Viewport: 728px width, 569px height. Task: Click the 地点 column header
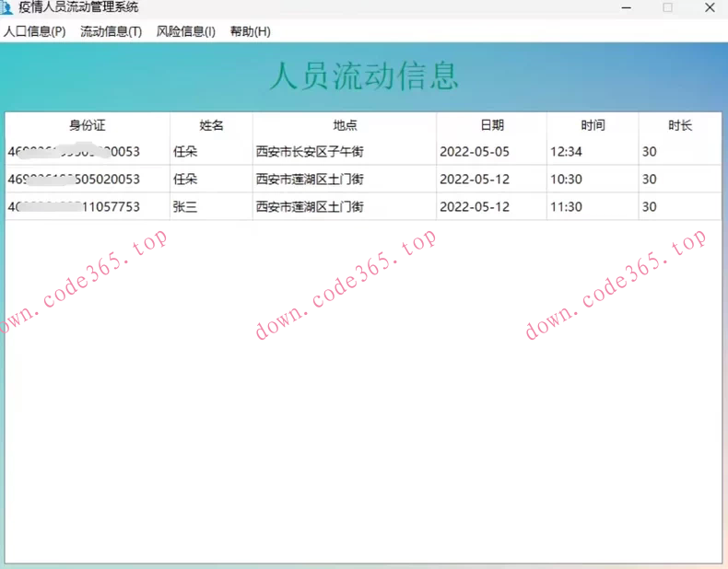click(x=345, y=125)
